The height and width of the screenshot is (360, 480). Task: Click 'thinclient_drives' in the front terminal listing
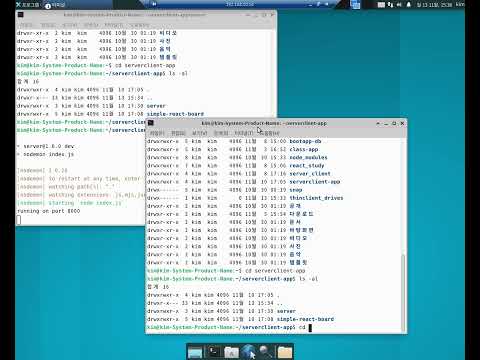[x=316, y=198]
